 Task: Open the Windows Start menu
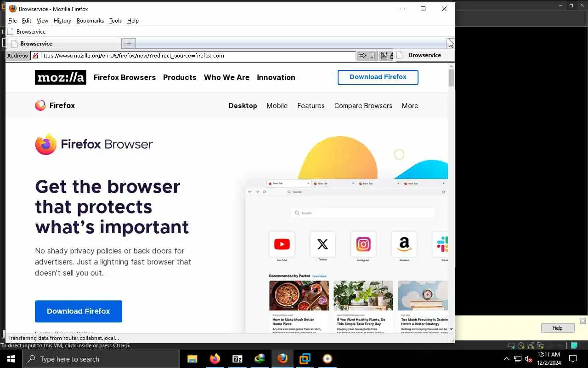(11, 359)
